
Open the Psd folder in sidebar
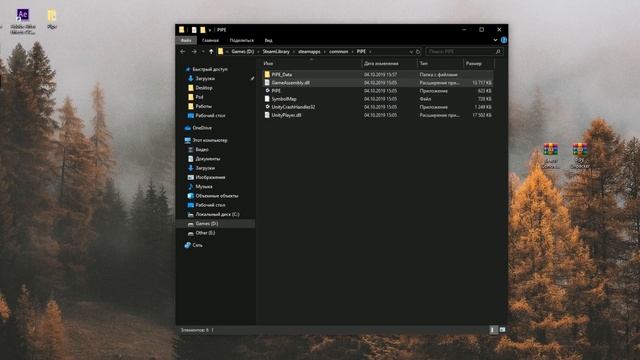pos(199,97)
